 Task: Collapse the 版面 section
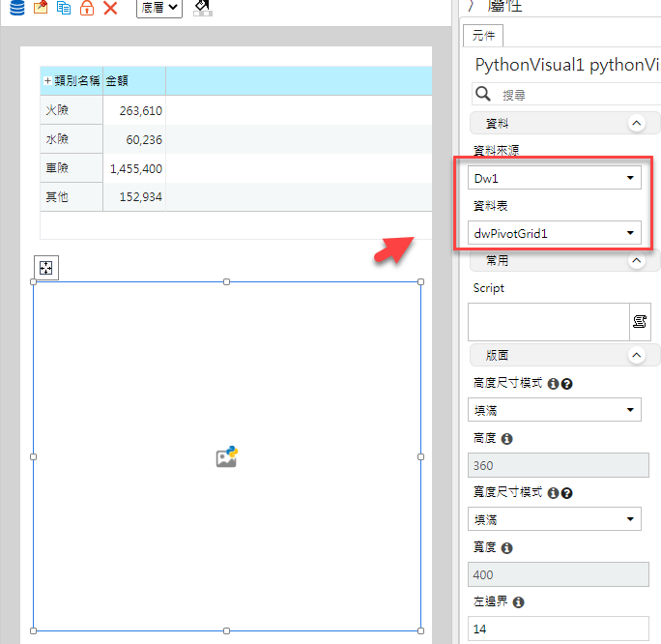coord(637,355)
